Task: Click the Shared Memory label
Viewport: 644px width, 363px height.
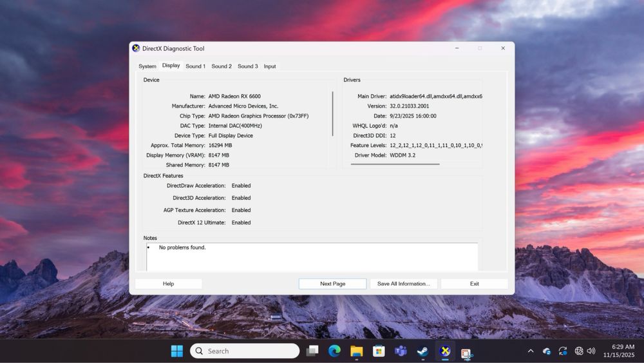Action: tap(185, 165)
